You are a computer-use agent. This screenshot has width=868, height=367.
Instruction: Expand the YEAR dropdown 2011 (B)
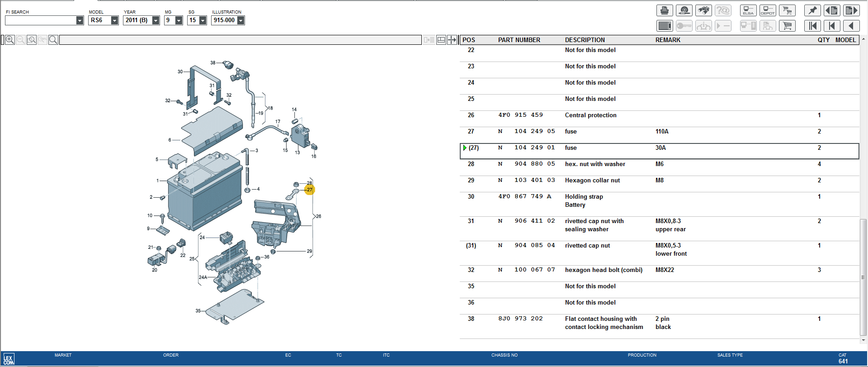pyautogui.click(x=156, y=20)
